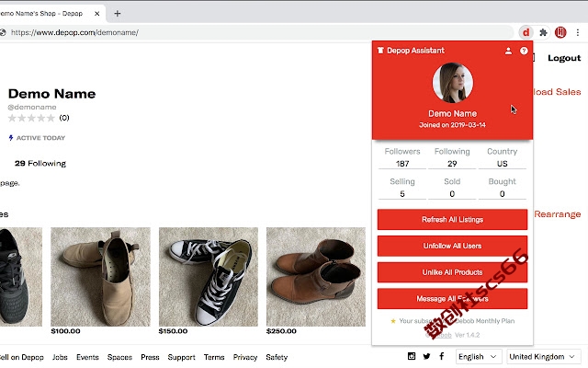This screenshot has width=588, height=368.
Task: Click the Bought count in Depop Assistant
Action: point(502,194)
